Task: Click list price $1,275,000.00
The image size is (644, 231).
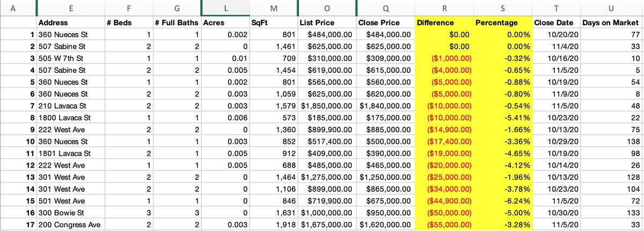Action: click(x=327, y=176)
